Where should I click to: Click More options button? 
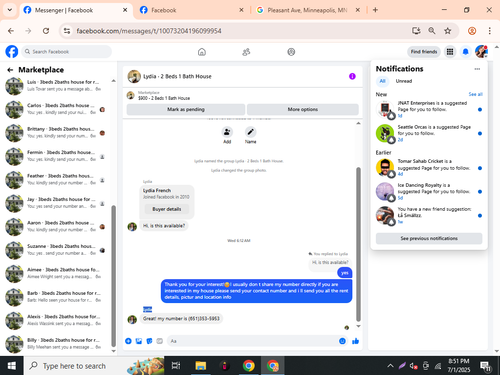point(303,109)
